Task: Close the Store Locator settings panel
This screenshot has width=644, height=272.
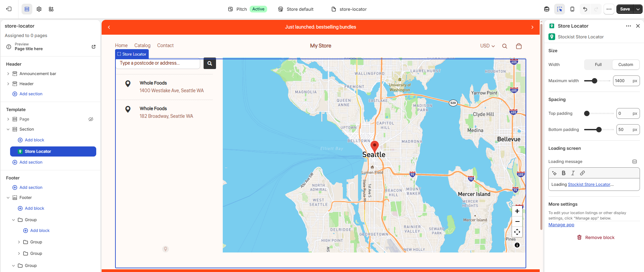Action: pos(638,26)
